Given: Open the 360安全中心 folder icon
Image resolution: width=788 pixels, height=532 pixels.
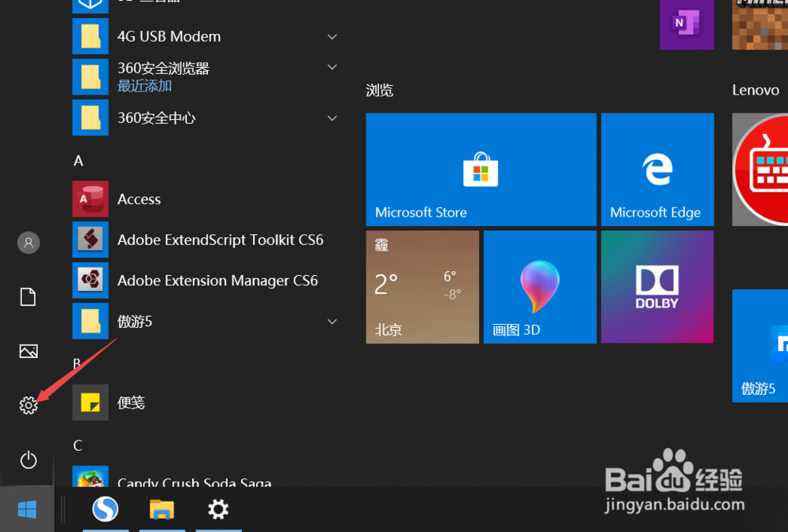Looking at the screenshot, I should (91, 117).
